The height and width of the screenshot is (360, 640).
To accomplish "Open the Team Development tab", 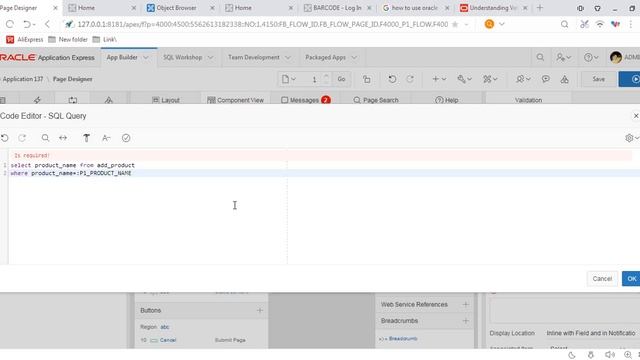I will (x=253, y=58).
